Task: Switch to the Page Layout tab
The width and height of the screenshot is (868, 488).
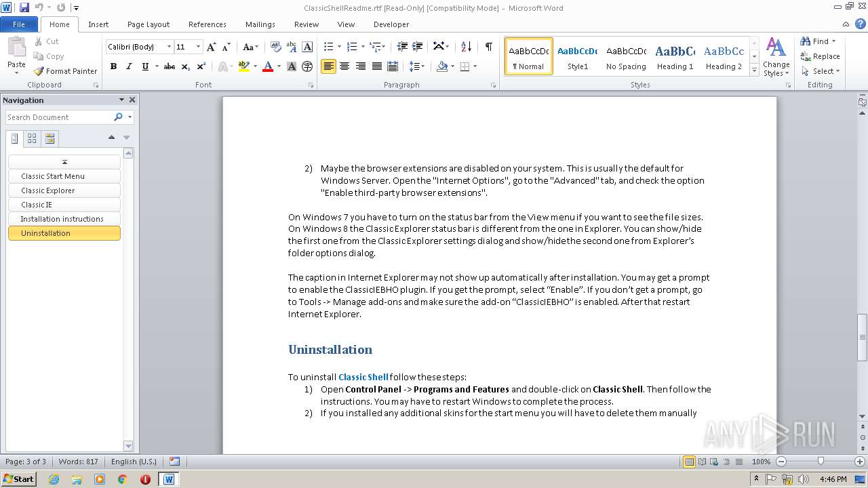Action: pyautogui.click(x=148, y=24)
